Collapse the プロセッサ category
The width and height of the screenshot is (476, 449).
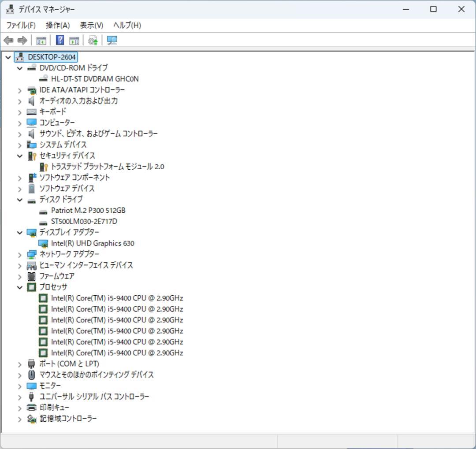coord(19,287)
